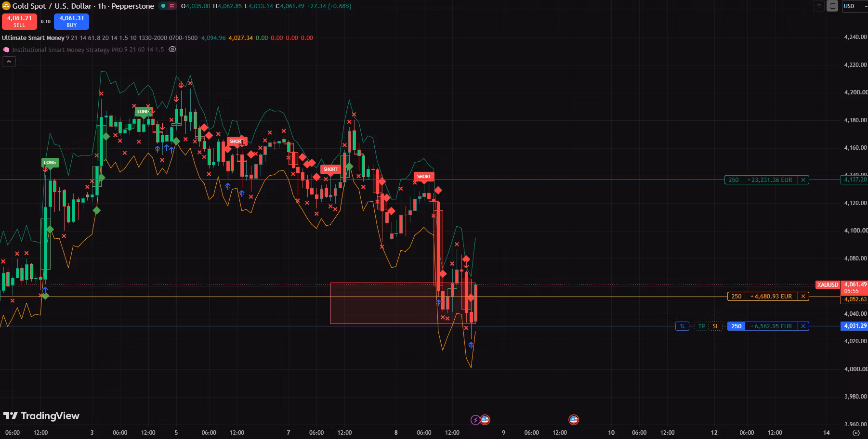The image size is (868, 439).
Task: Click the XAUUSD price label tag
Action: coord(828,285)
